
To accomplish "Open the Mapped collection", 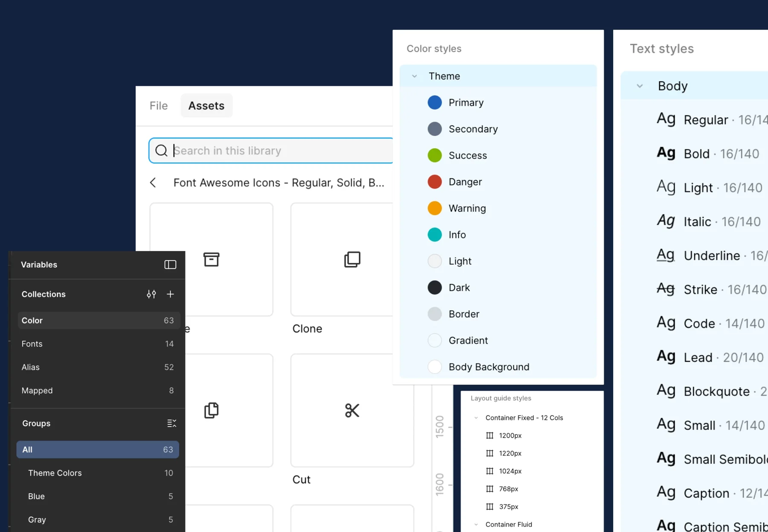I will tap(99, 390).
